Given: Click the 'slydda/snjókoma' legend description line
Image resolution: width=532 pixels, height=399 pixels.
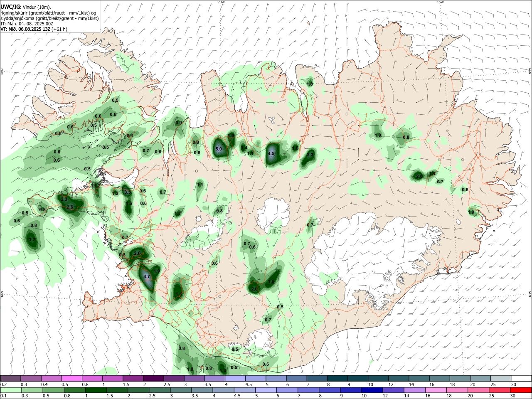Looking at the screenshot, I should [x=49, y=18].
